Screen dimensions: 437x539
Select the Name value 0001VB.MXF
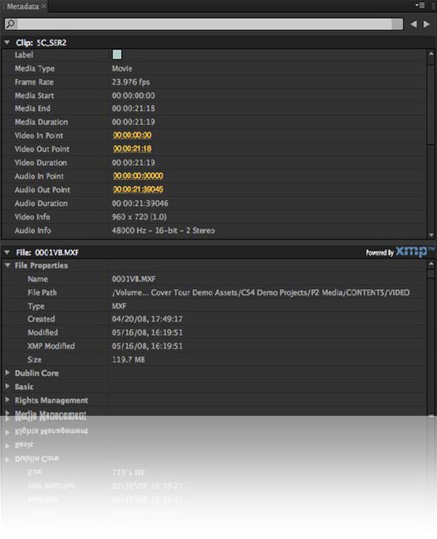[x=134, y=279]
